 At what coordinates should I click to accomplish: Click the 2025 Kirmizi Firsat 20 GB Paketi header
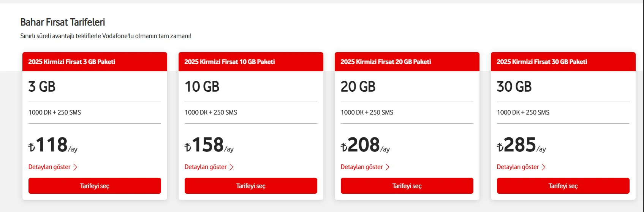[386, 62]
